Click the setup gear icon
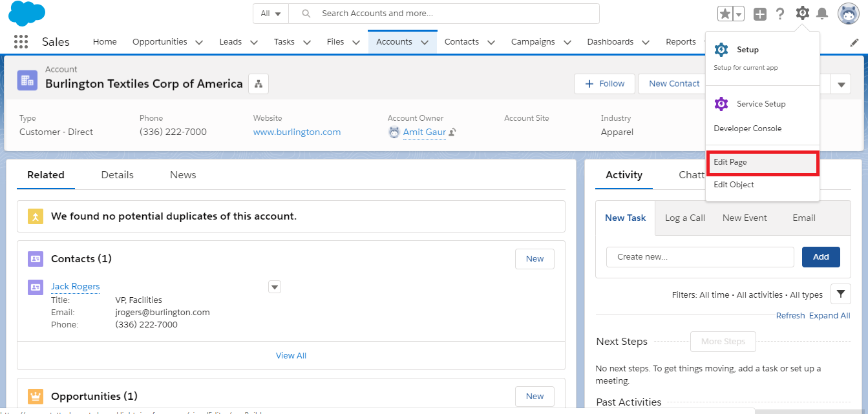The width and height of the screenshot is (868, 414). coord(802,14)
